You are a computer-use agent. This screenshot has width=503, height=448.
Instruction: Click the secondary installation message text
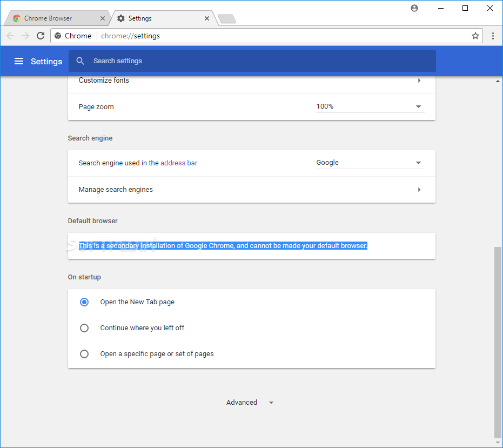tap(223, 246)
